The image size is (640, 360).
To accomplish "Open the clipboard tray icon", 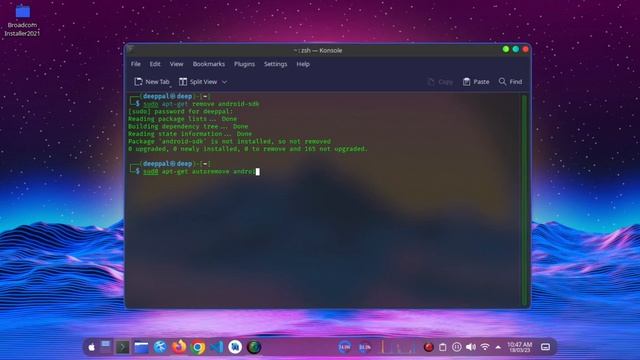I will pyautogui.click(x=442, y=347).
